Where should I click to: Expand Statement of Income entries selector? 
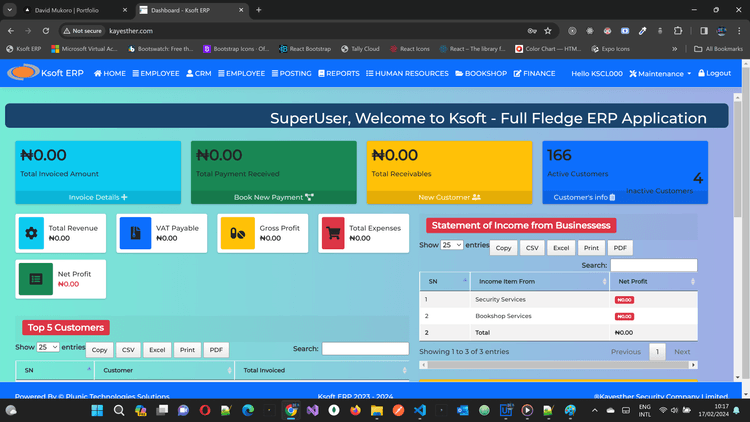[x=451, y=245]
